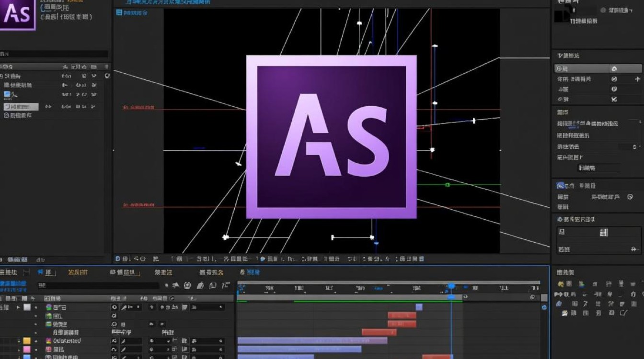Click the large As logo in composition viewer
The height and width of the screenshot is (359, 644).
pos(331,137)
